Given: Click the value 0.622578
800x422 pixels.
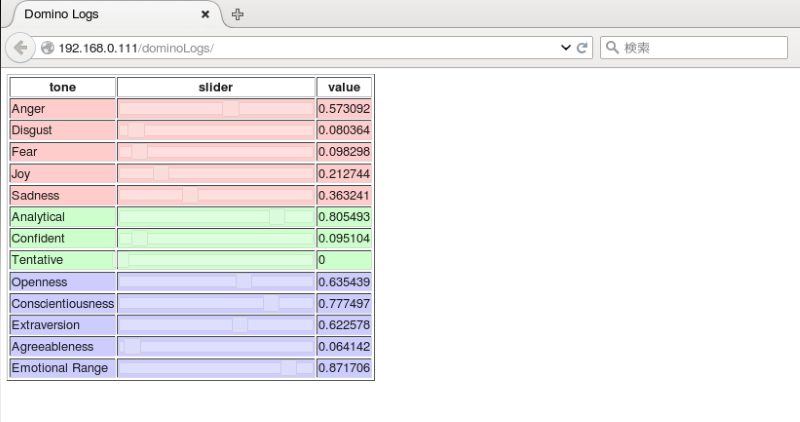Looking at the screenshot, I should click(x=344, y=325).
